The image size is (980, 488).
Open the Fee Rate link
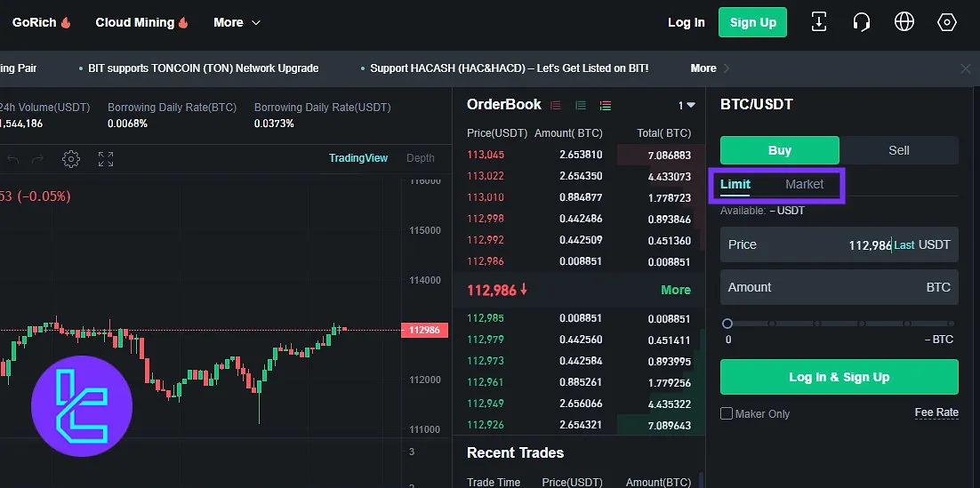point(936,412)
